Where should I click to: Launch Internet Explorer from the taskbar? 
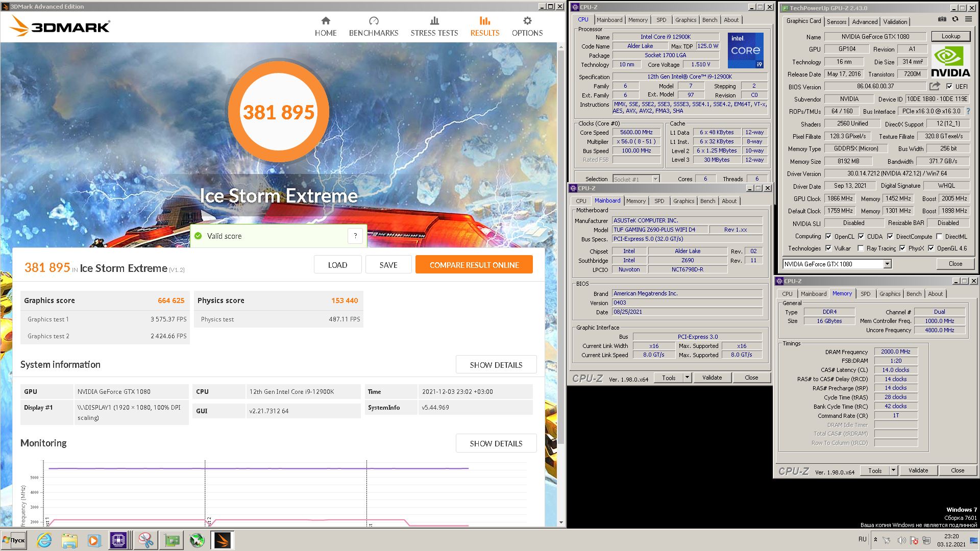tap(44, 540)
